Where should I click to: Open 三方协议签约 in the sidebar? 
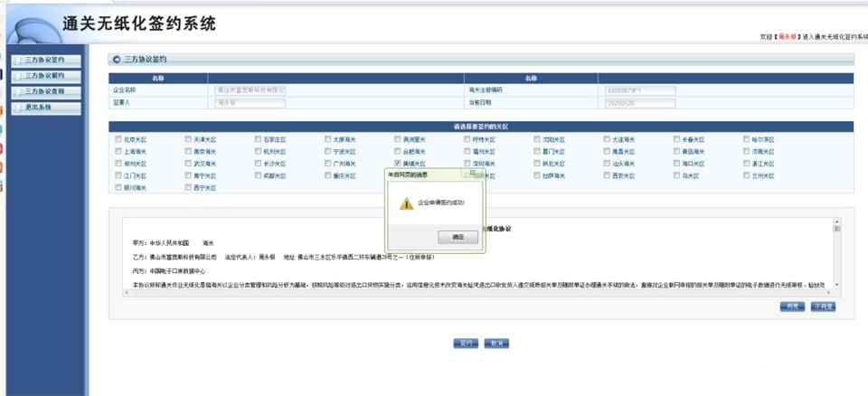48,61
